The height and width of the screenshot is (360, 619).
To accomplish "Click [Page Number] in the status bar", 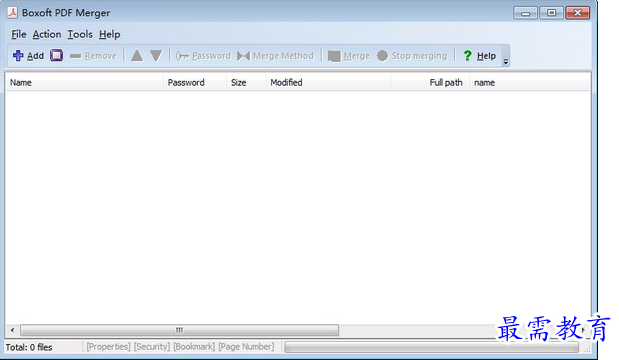I will pyautogui.click(x=246, y=347).
